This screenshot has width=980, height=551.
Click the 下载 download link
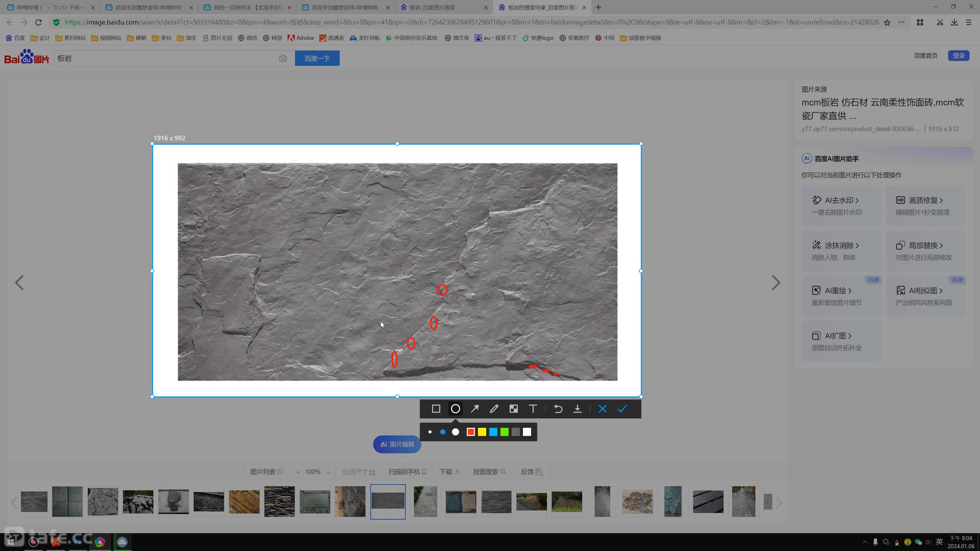pyautogui.click(x=449, y=472)
